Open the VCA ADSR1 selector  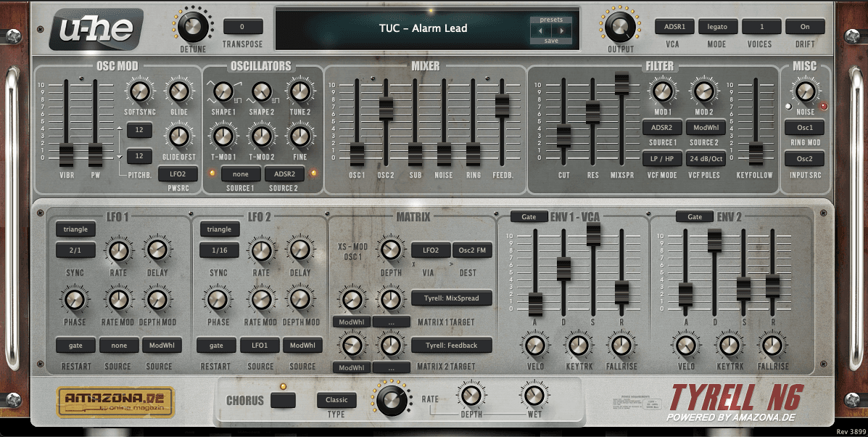click(674, 27)
